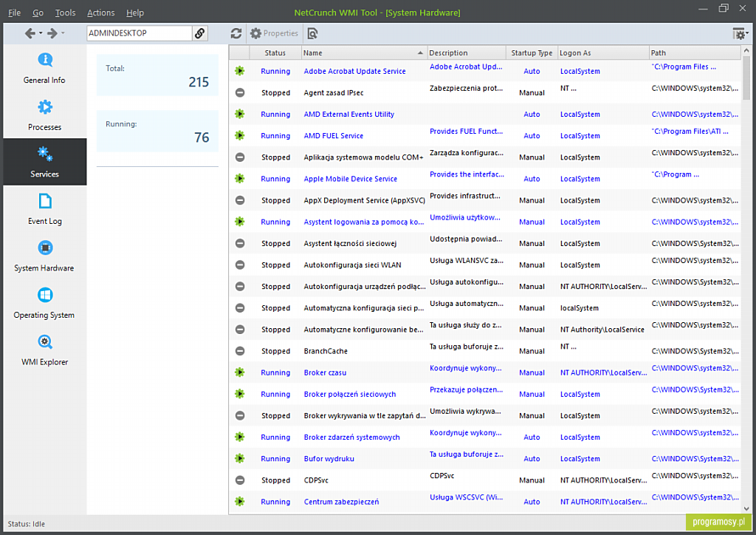Click running icon of Broker czasu row
This screenshot has height=535, width=756.
[x=240, y=372]
